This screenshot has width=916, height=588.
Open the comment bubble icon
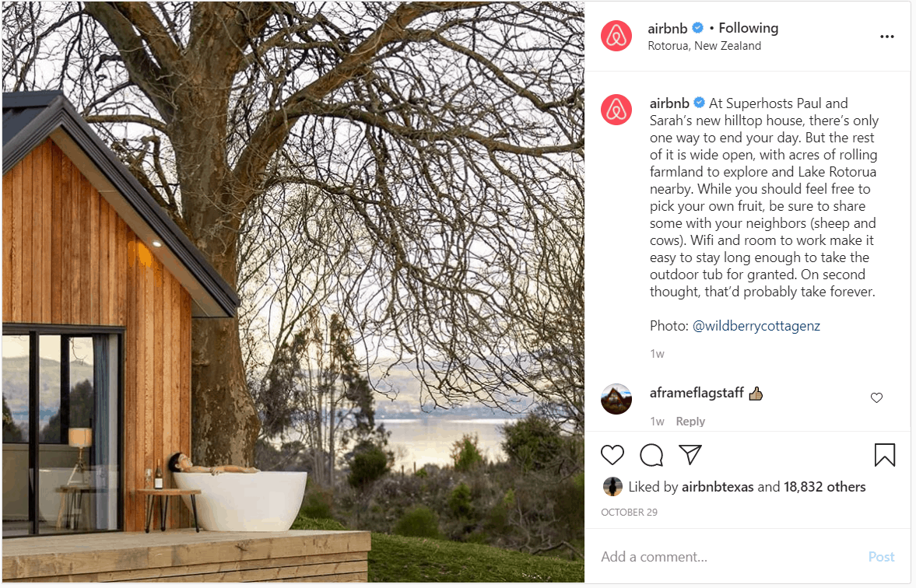(x=651, y=455)
